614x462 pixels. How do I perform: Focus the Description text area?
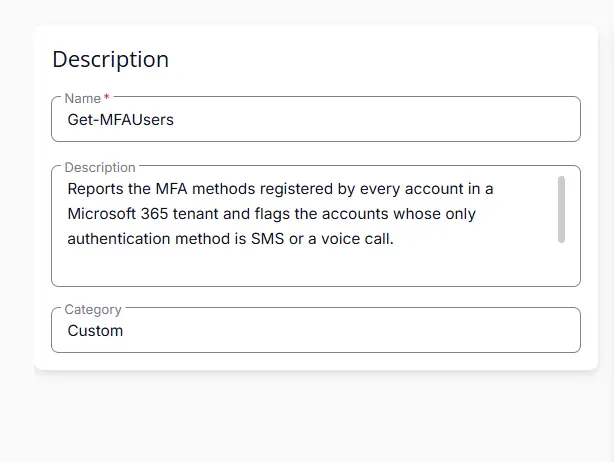[x=316, y=226]
